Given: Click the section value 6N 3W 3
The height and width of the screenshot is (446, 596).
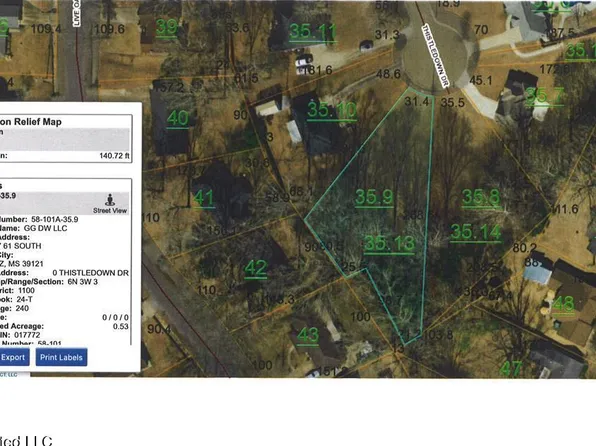Looking at the screenshot, I should (82, 282).
